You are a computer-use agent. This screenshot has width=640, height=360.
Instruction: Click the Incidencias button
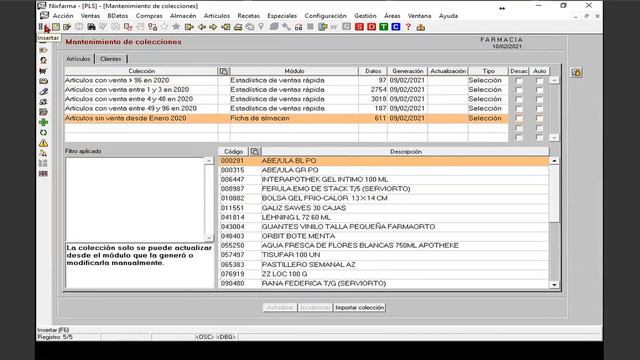pyautogui.click(x=315, y=307)
